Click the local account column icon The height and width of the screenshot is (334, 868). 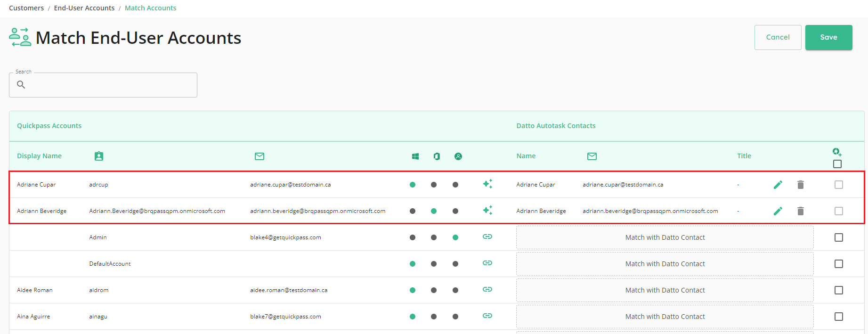point(458,156)
